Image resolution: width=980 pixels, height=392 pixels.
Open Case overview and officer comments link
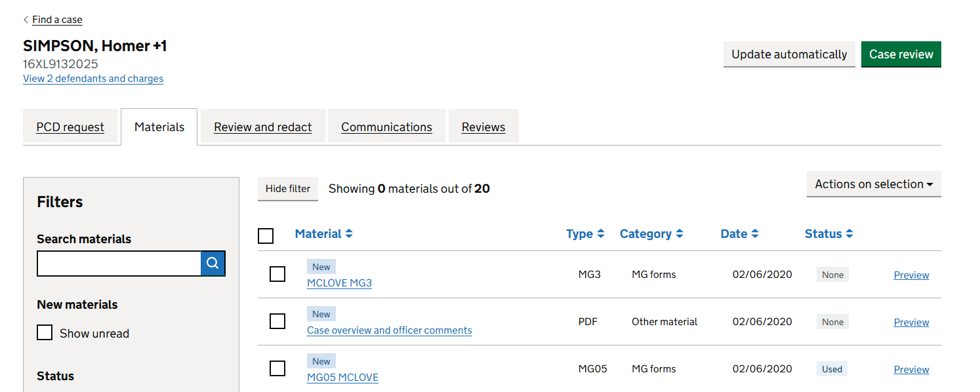click(390, 330)
